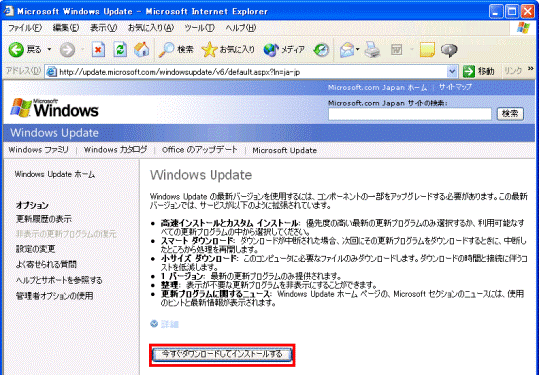
Task: Click the IE icon in title bar
Action: point(8,11)
